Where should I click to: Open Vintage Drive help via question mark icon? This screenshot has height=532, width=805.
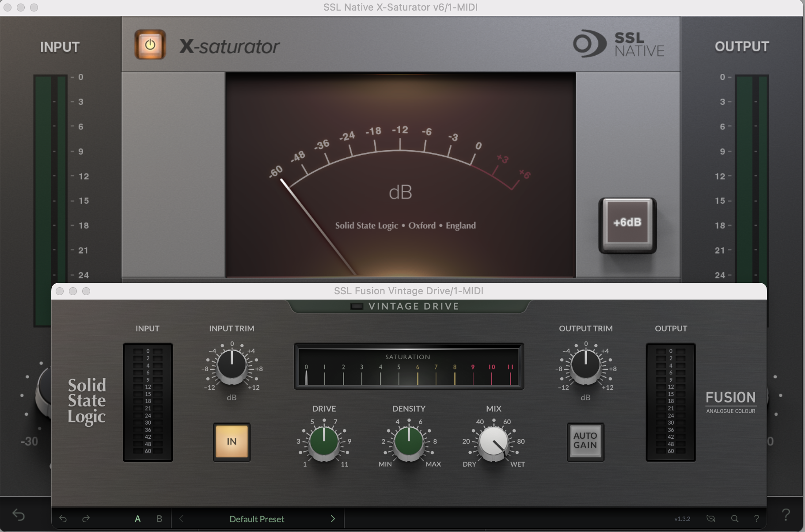(x=756, y=519)
